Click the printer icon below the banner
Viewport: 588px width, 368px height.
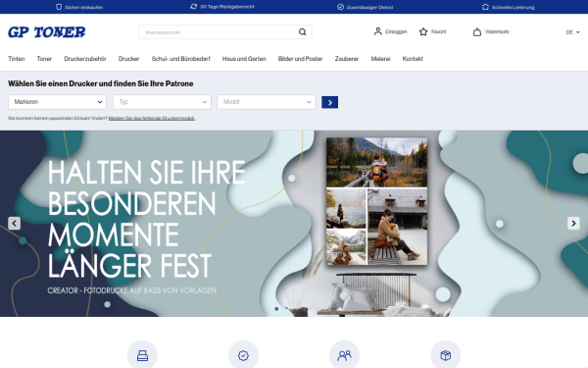coord(142,355)
